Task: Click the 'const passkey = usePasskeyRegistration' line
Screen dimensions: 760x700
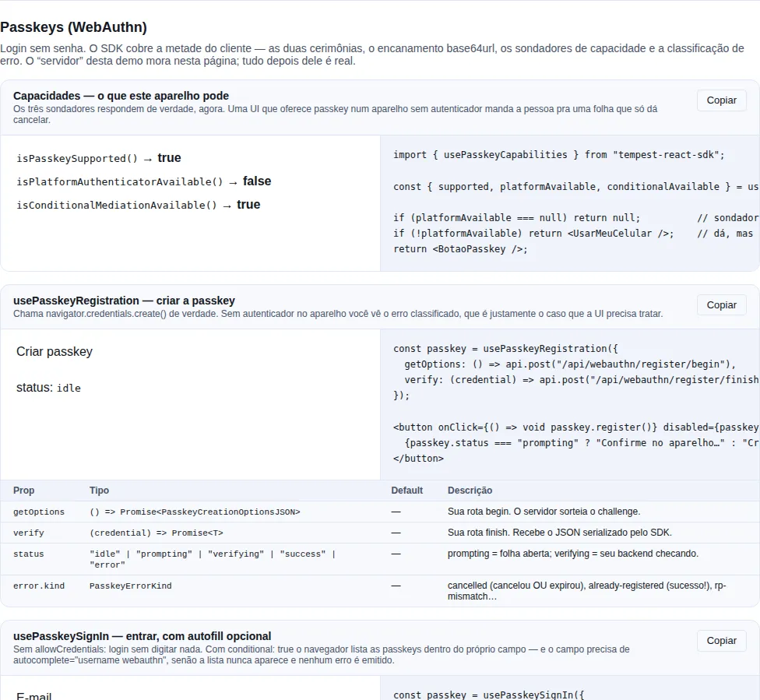Action: coord(505,349)
